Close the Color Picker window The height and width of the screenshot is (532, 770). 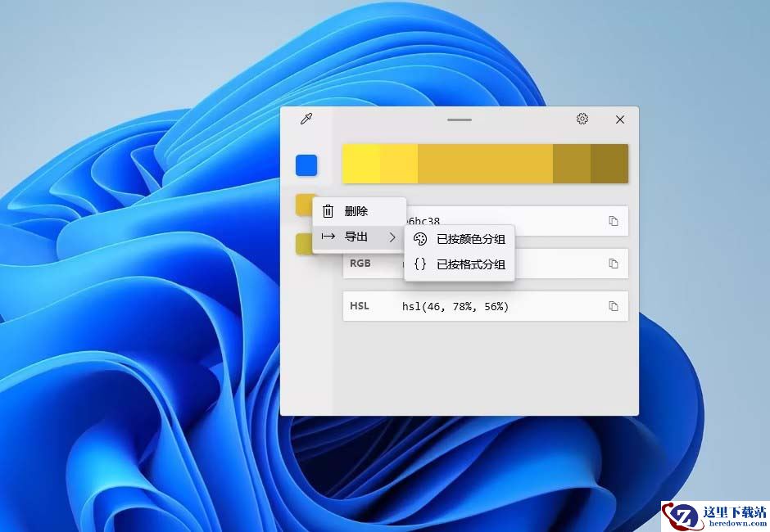point(620,119)
